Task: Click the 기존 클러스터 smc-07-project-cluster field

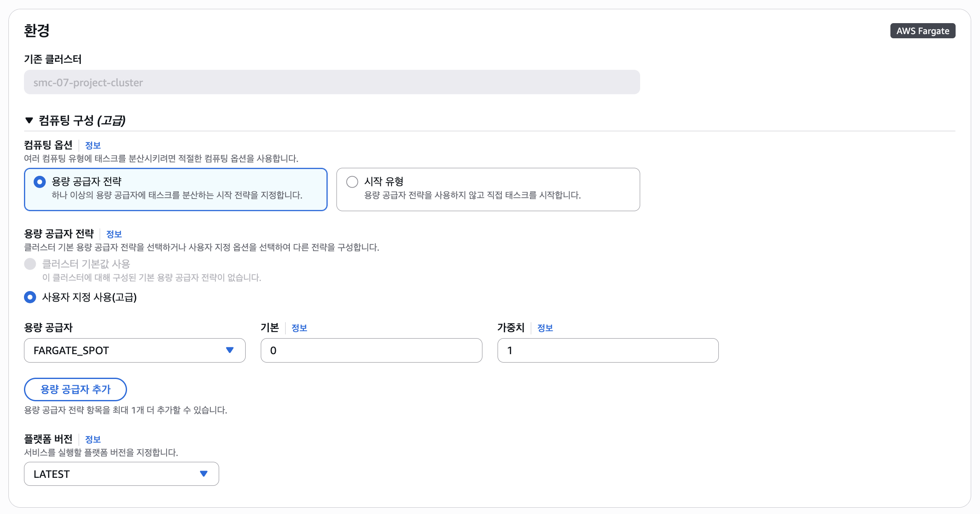Action: [331, 82]
